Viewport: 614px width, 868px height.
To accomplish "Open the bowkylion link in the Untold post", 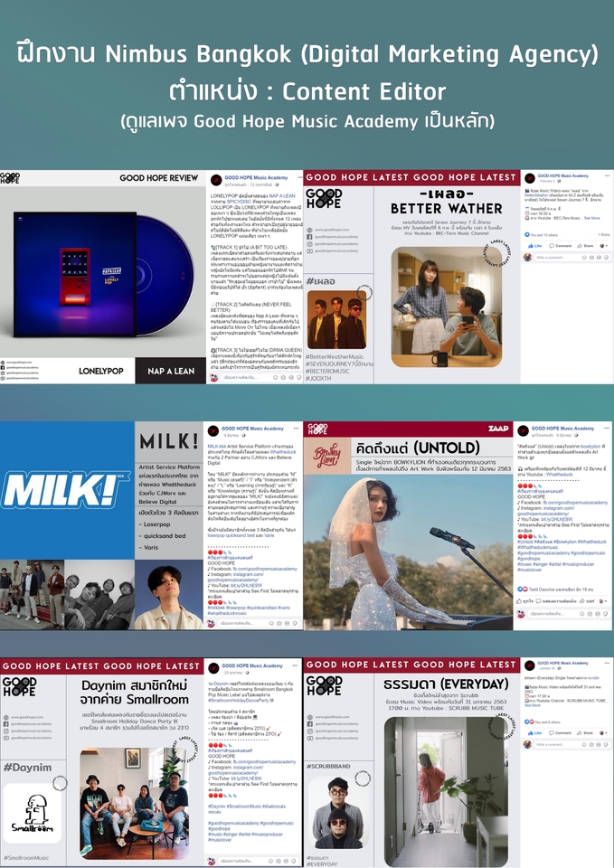I will coord(590,446).
